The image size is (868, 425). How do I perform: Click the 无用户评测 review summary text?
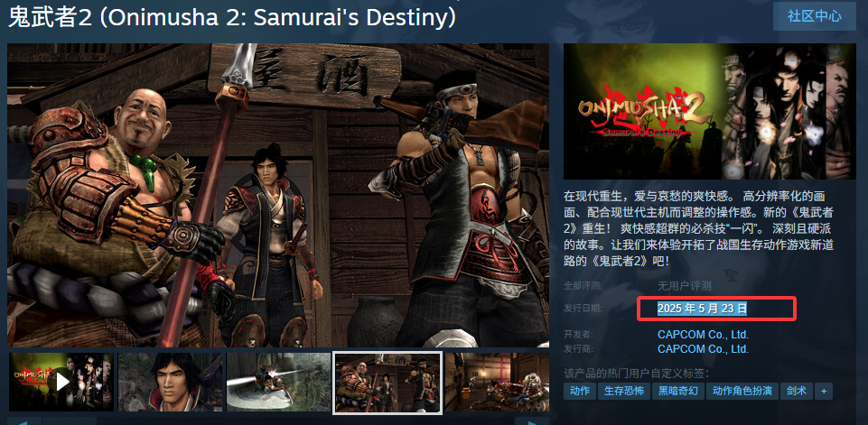tap(685, 286)
